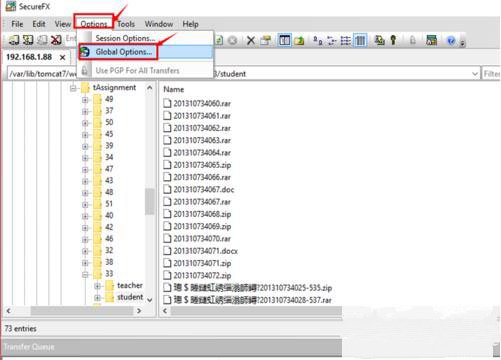Open the Tools menu
Image resolution: width=501 pixels, height=360 pixels.
(x=126, y=24)
